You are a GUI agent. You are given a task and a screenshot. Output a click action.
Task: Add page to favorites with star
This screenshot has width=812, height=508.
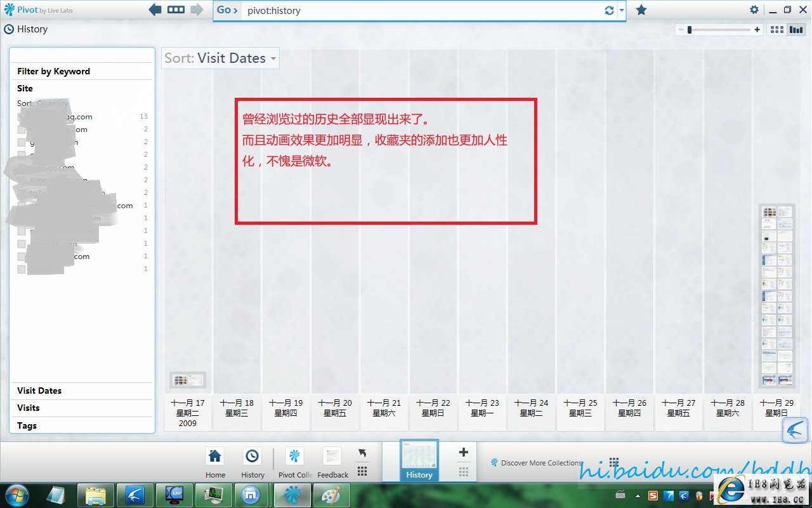pyautogui.click(x=641, y=10)
